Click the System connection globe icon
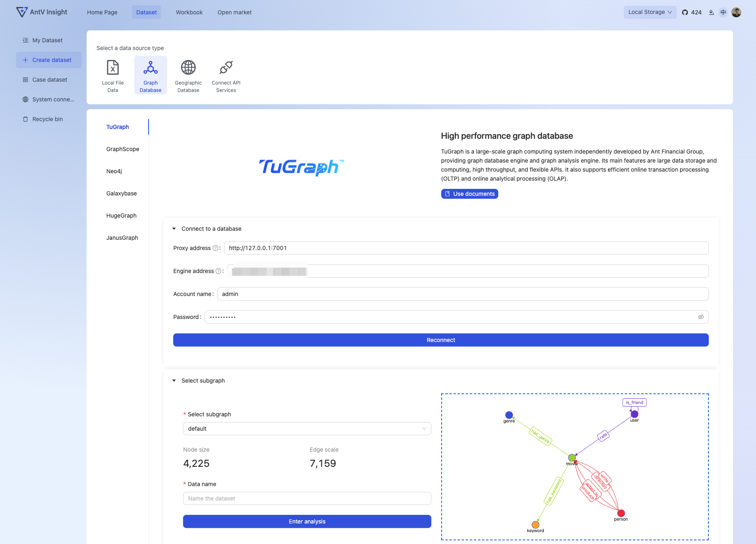Image resolution: width=756 pixels, height=544 pixels. (25, 99)
